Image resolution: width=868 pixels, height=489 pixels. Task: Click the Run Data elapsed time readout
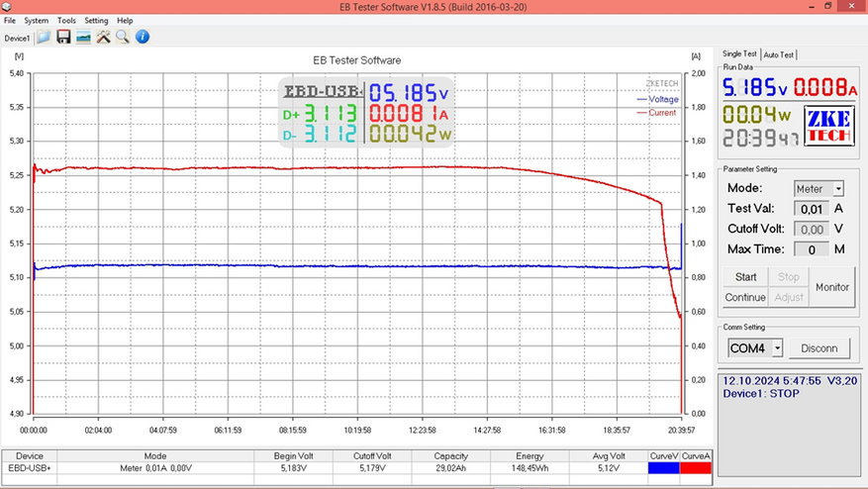[760, 138]
